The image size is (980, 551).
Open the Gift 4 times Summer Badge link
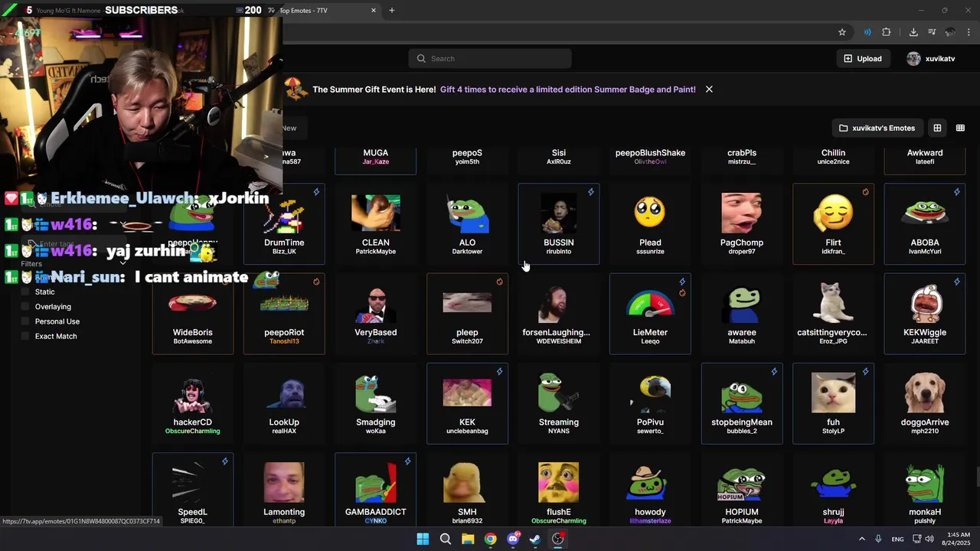click(x=567, y=90)
